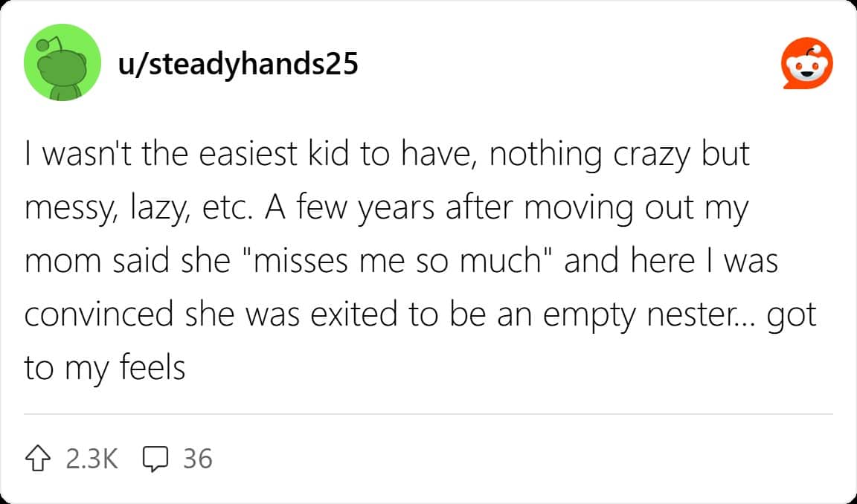857x504 pixels.
Task: Click the word "convinced" in the post
Action: coord(98,315)
